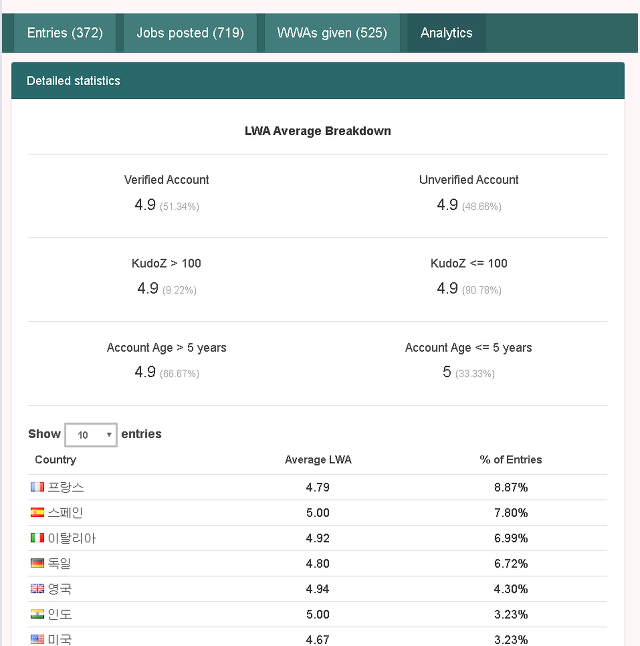Sort table by Average LWA header

pyautogui.click(x=318, y=459)
